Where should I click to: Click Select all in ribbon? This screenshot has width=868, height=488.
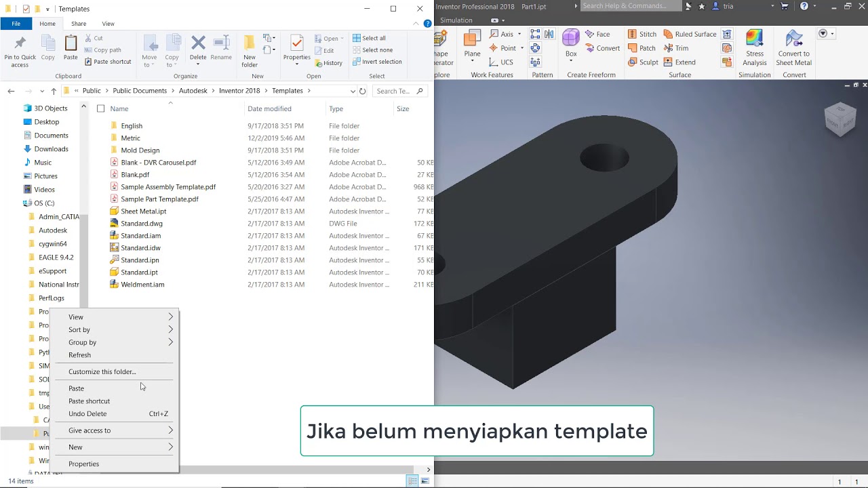point(370,38)
